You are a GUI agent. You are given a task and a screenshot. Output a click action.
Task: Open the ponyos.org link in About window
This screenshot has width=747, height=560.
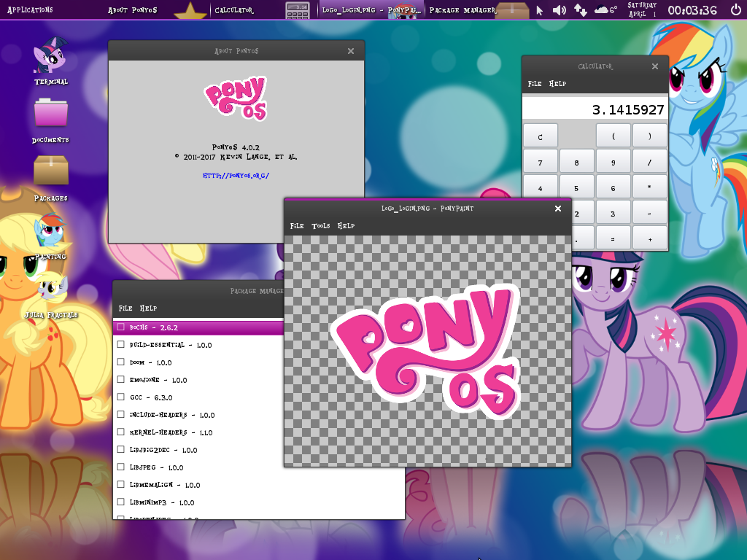click(x=236, y=176)
